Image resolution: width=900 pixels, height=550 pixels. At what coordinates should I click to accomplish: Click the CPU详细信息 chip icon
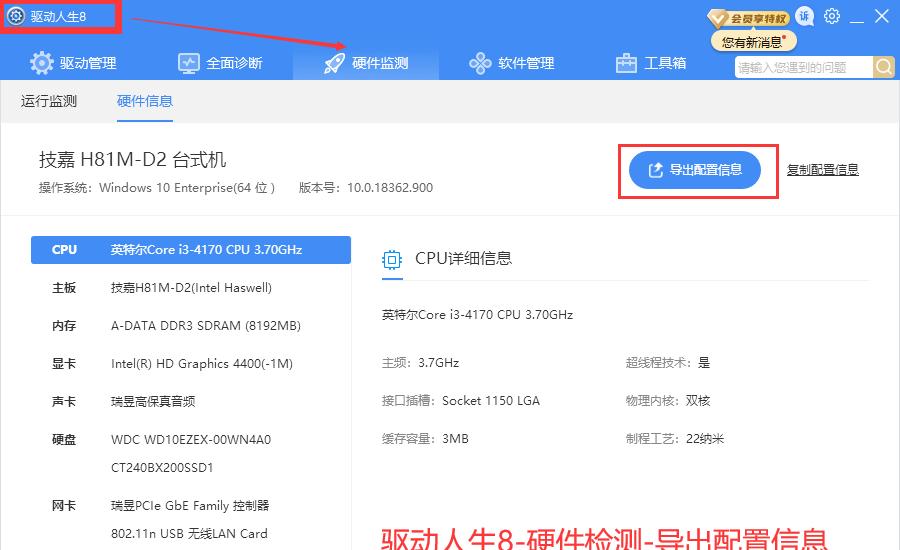point(392,260)
